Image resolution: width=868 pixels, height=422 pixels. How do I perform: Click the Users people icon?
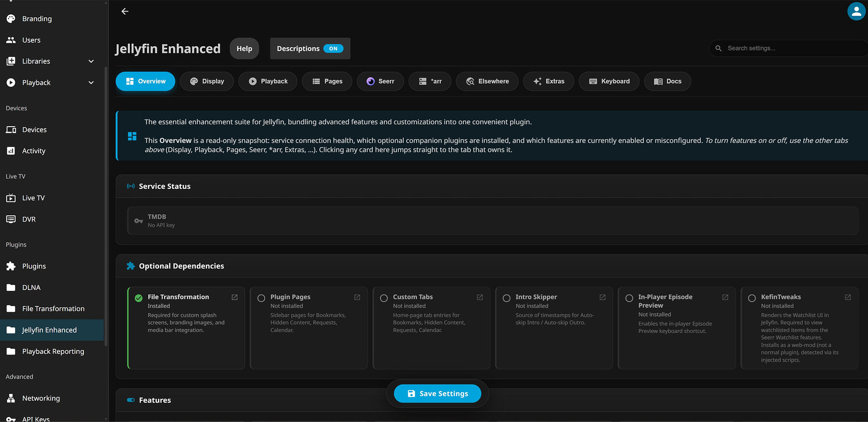click(11, 40)
